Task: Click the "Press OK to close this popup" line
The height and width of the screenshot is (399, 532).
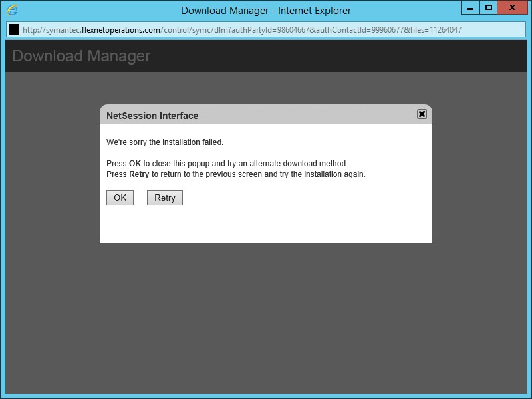Action: (227, 164)
